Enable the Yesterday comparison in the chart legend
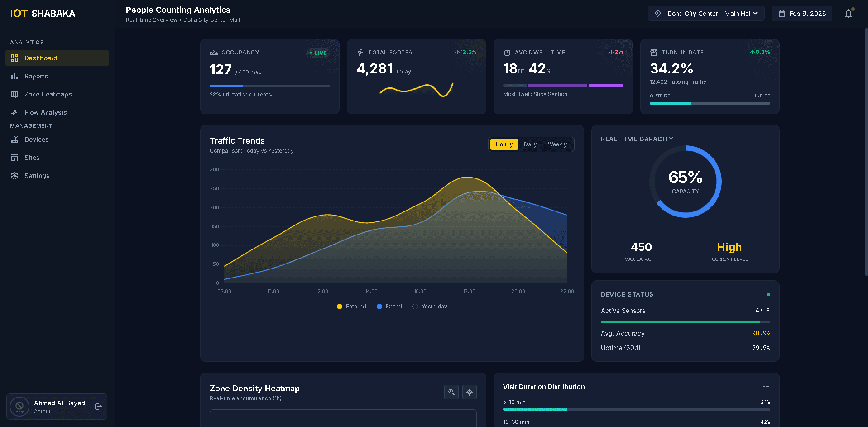The width and height of the screenshot is (868, 427). [x=429, y=307]
